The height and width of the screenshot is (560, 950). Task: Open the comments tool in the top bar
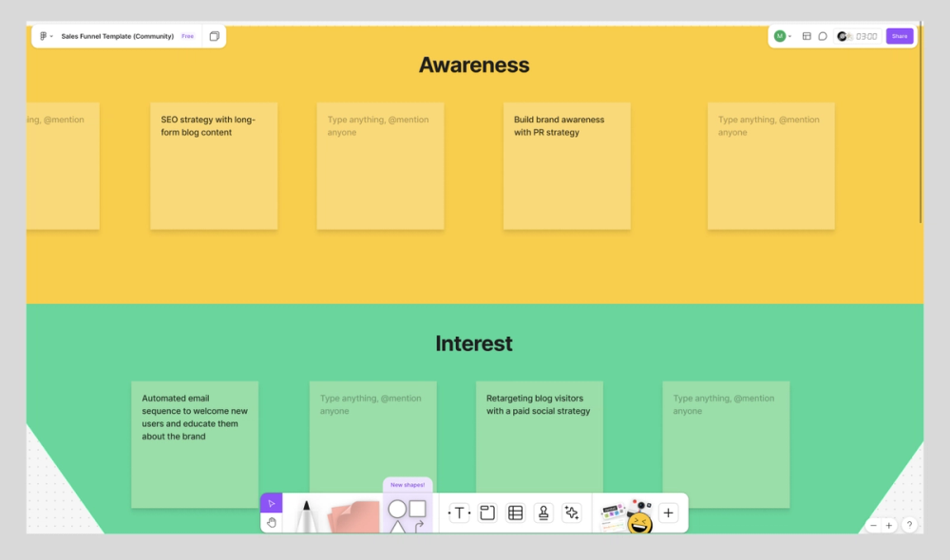click(822, 36)
